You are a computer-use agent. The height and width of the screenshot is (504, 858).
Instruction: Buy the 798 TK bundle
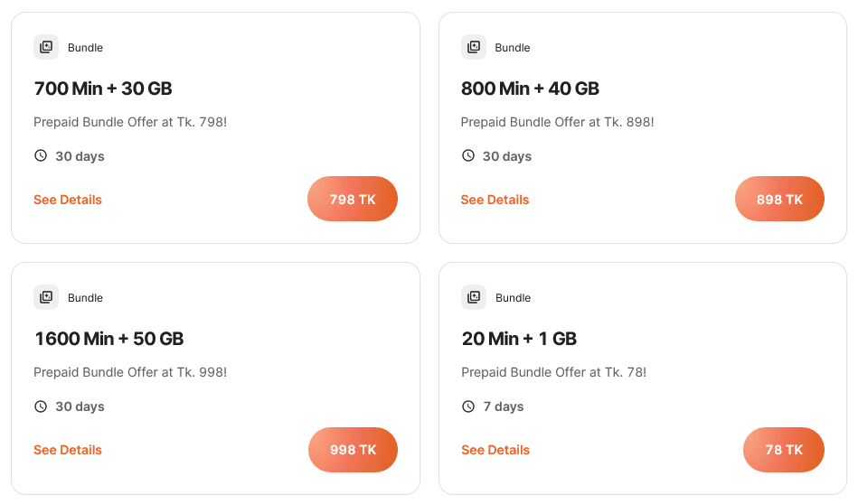(353, 199)
